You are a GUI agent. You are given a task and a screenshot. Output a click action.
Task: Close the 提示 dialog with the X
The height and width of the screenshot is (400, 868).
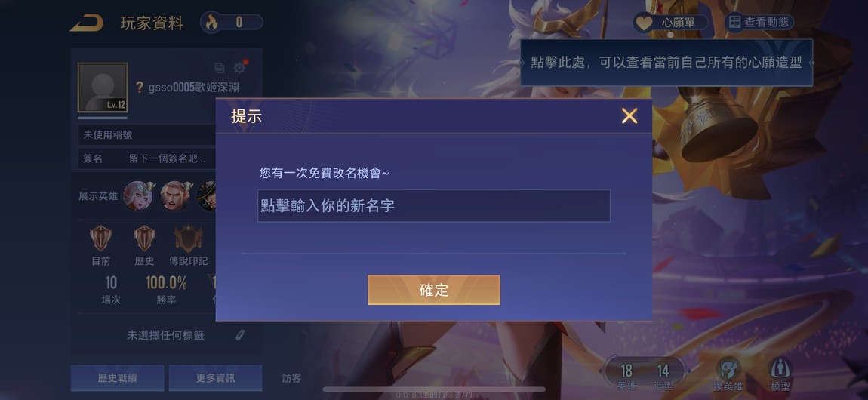point(629,115)
